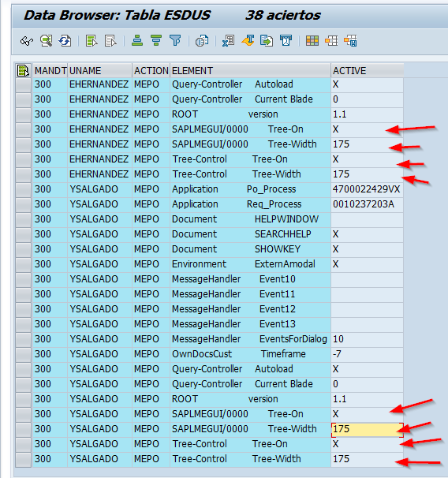Click YSALGADO Tree-Control Tree-Width element cell
Viewport: 448px width, 478px height.
pyautogui.click(x=250, y=459)
